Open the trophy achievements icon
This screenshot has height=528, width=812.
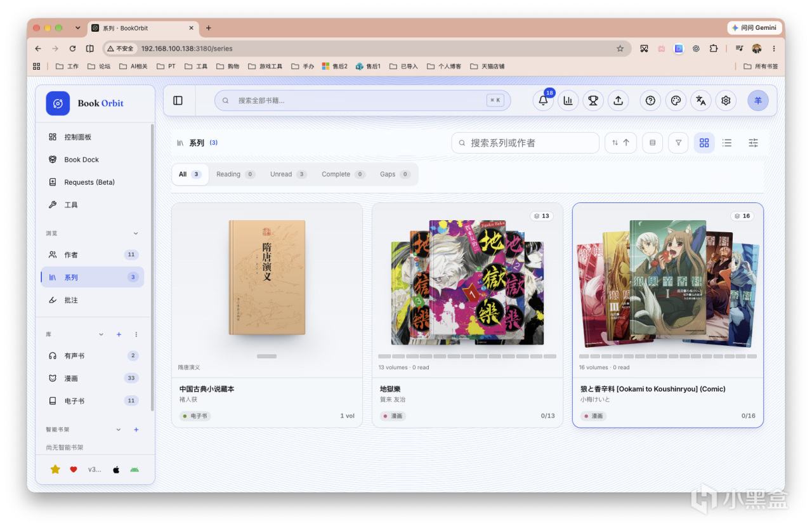pyautogui.click(x=593, y=100)
